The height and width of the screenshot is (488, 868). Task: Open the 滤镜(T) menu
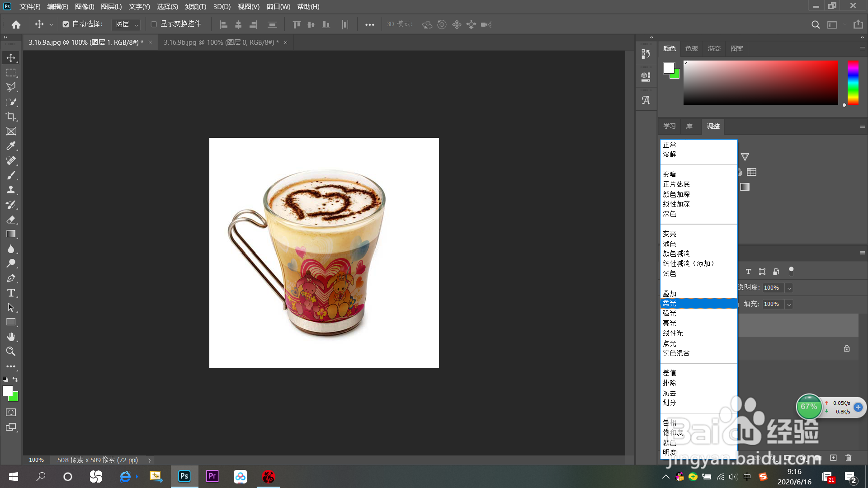195,7
